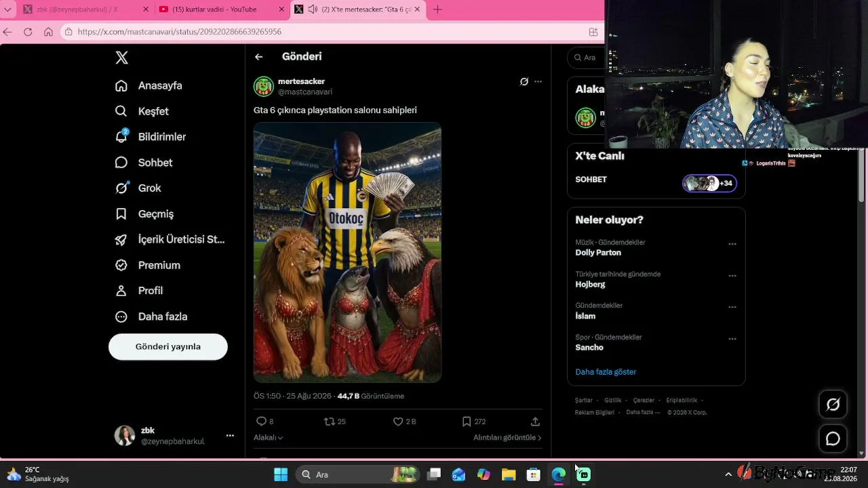Open the floating messages chat button
868x488 pixels.
pyautogui.click(x=833, y=439)
